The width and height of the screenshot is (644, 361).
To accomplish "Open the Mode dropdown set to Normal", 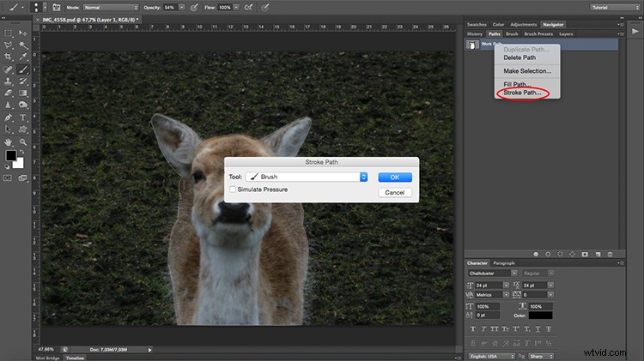I will 111,8.
